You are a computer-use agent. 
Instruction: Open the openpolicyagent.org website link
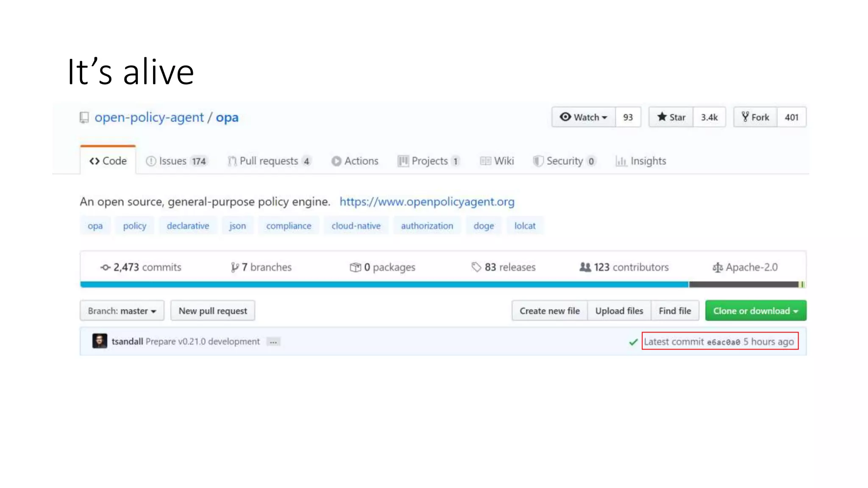pyautogui.click(x=427, y=202)
